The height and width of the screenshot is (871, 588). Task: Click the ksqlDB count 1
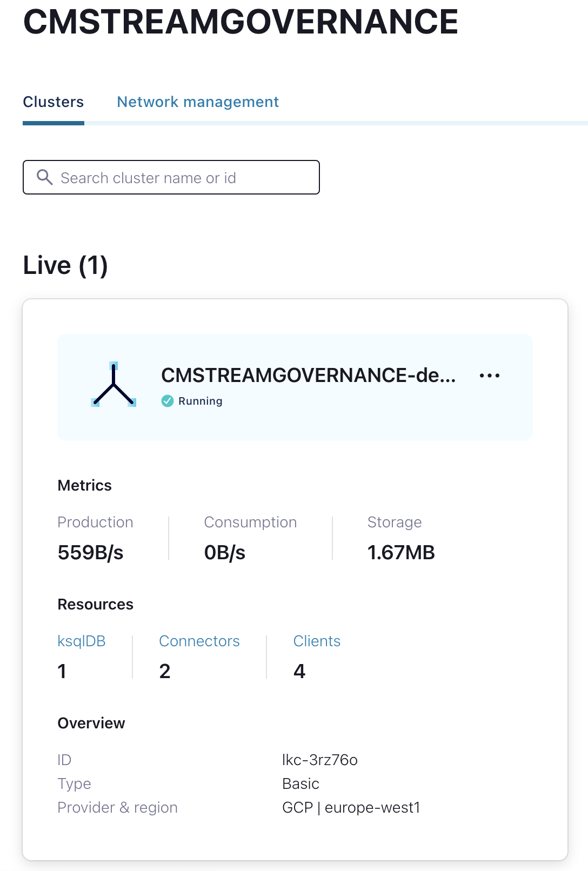pyautogui.click(x=62, y=671)
